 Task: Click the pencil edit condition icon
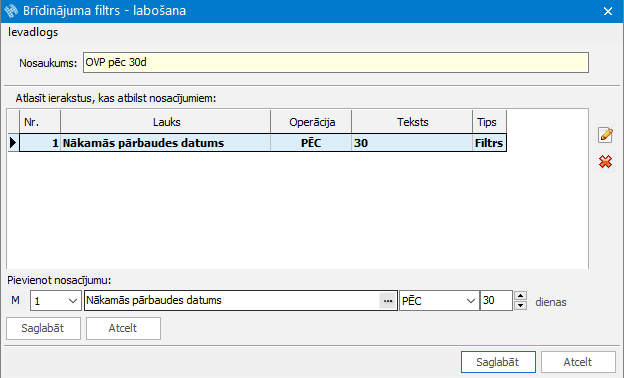[x=605, y=135]
